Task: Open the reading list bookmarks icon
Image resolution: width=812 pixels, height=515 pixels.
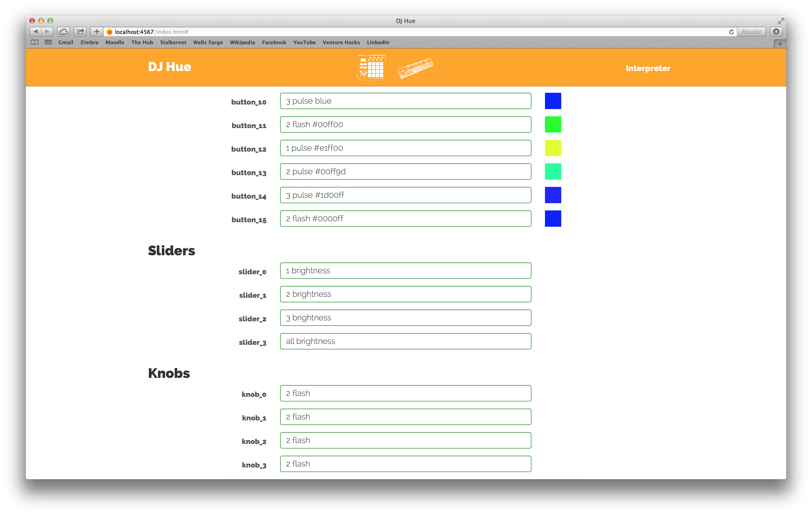Action: (35, 43)
